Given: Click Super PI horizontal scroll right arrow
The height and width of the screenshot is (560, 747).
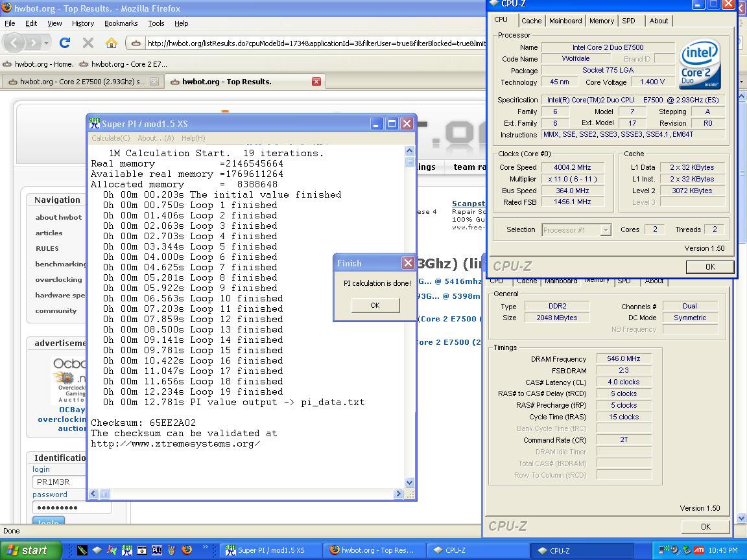Looking at the screenshot, I should 399,494.
